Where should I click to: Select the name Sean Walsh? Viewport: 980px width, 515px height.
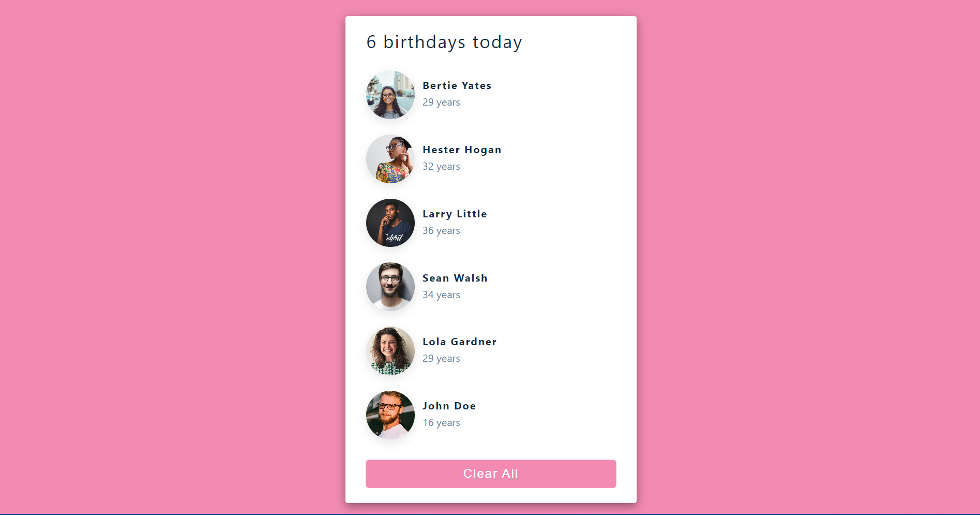point(455,278)
